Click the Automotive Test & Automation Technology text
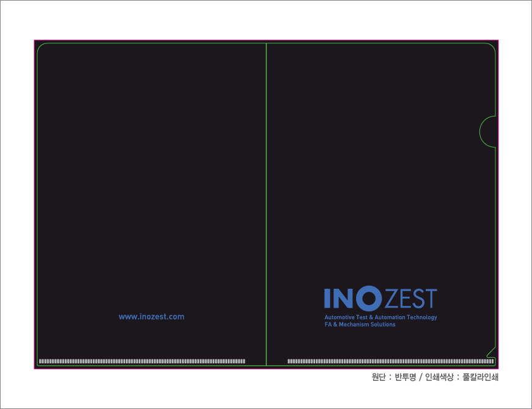Screen dimensions: 532x409 tap(381, 317)
